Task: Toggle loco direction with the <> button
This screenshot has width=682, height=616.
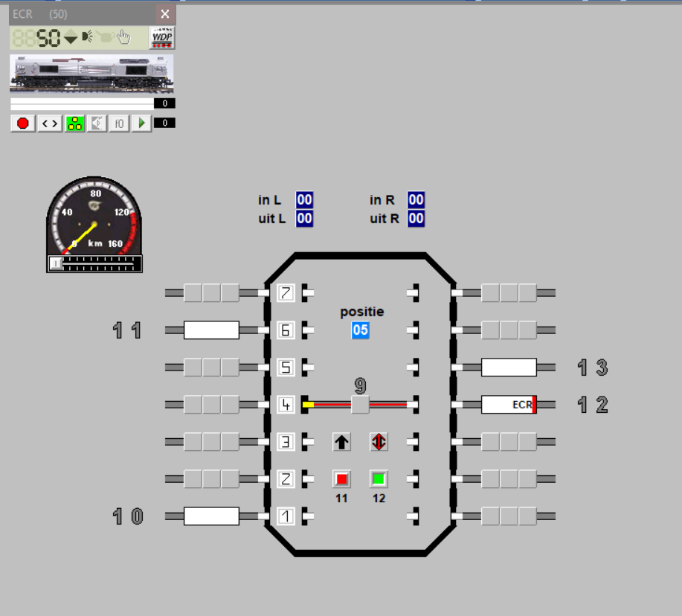Action: tap(50, 123)
